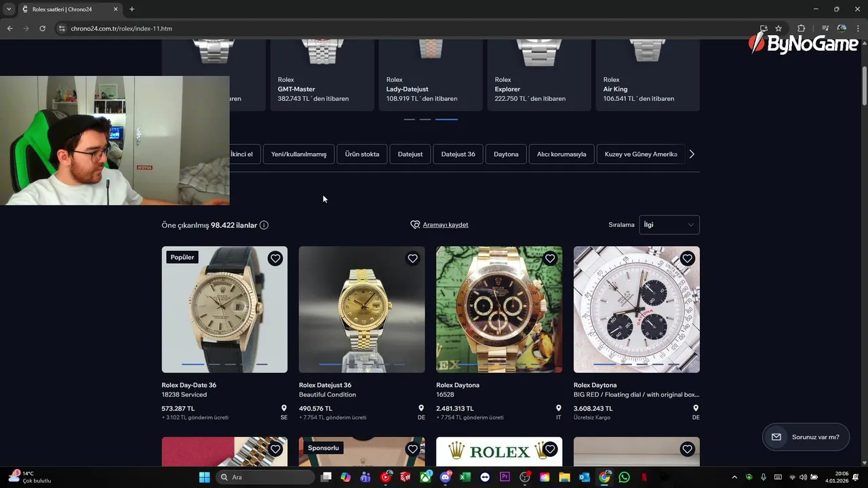Select the Datejust filter chip

click(x=410, y=154)
